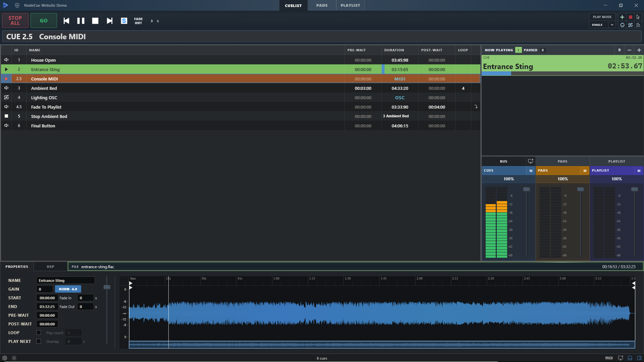Click the speaker icon of Final Button cue
Image resolution: width=644 pixels, height=362 pixels.
[6, 125]
